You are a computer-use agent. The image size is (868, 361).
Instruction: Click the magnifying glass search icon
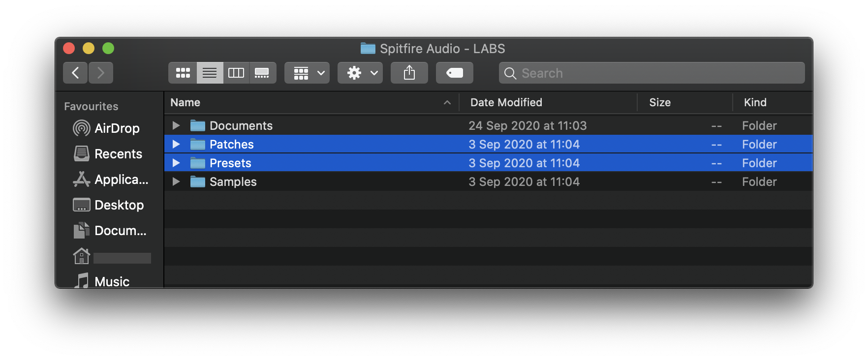click(x=510, y=73)
